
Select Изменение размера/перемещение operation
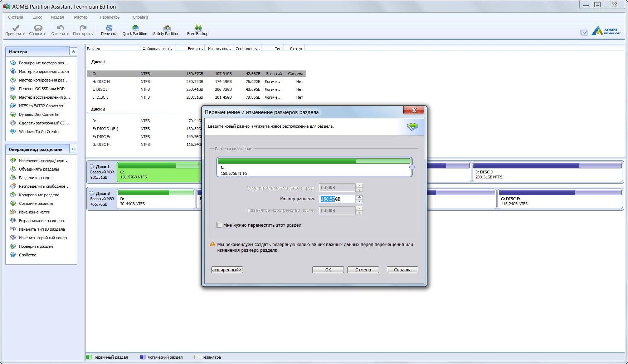coord(39,161)
